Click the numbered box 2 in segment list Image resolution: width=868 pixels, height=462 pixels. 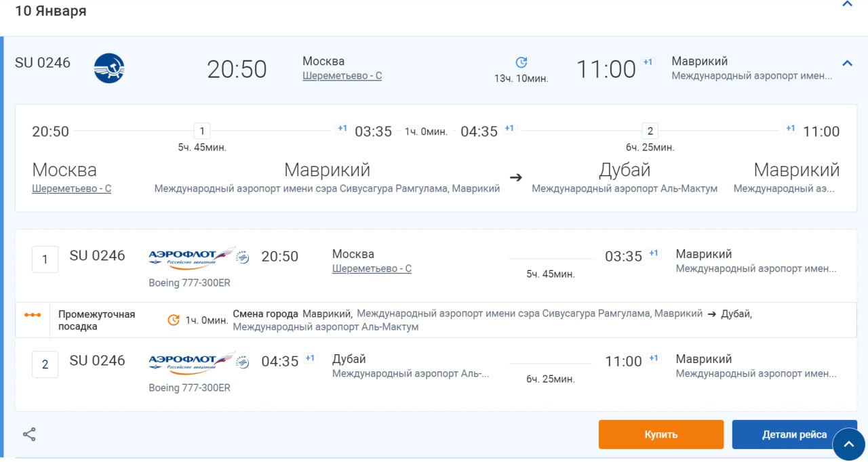click(45, 364)
